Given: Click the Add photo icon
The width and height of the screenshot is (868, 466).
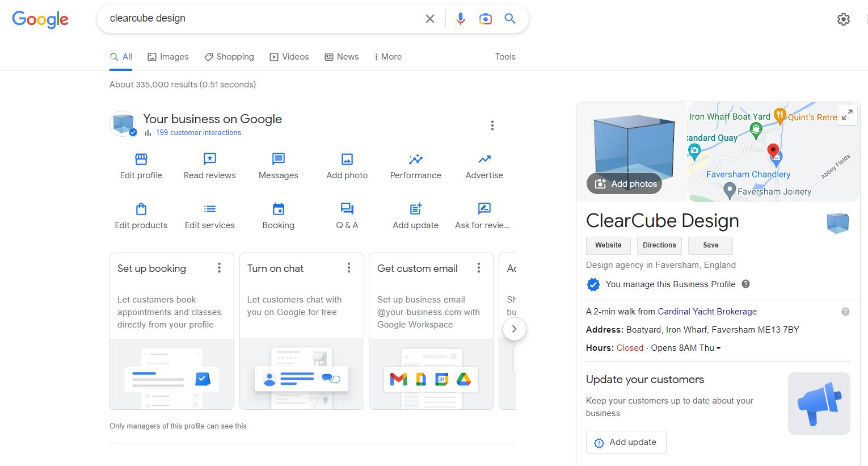Looking at the screenshot, I should pyautogui.click(x=347, y=159).
